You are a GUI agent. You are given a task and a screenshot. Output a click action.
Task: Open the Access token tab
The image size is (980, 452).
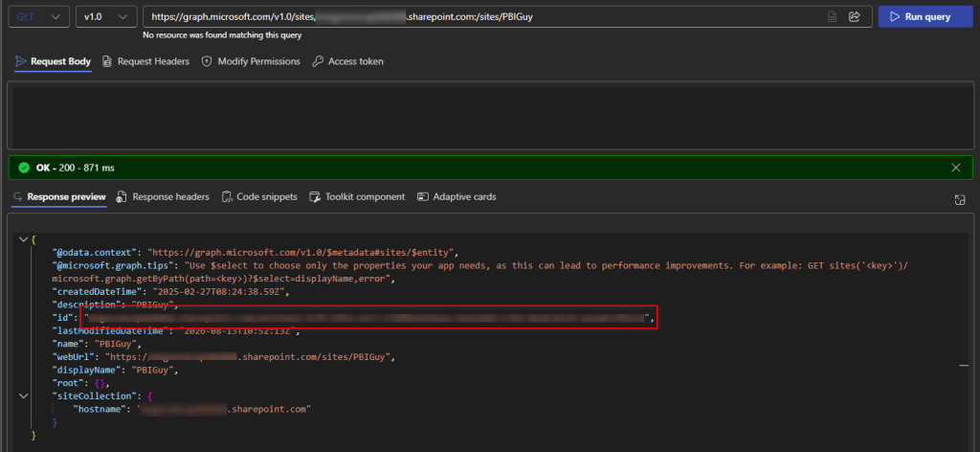[348, 61]
